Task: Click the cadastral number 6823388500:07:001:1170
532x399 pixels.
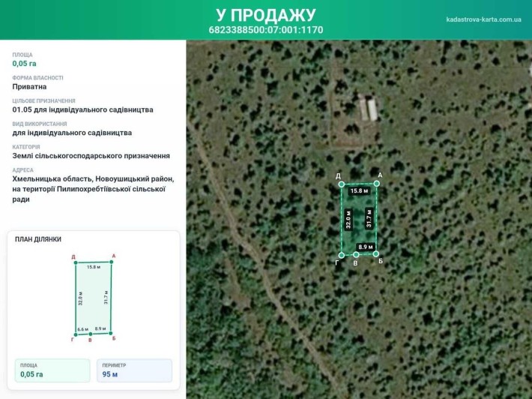Action: 266,30
